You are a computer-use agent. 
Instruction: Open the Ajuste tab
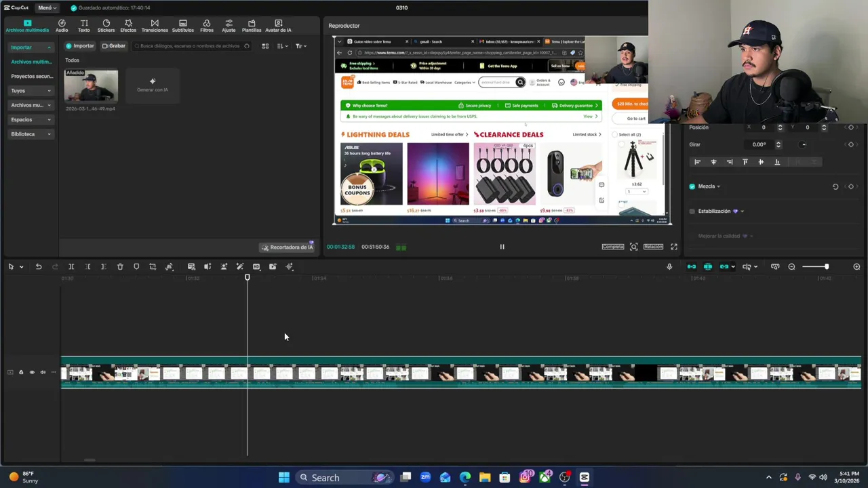pyautogui.click(x=229, y=26)
